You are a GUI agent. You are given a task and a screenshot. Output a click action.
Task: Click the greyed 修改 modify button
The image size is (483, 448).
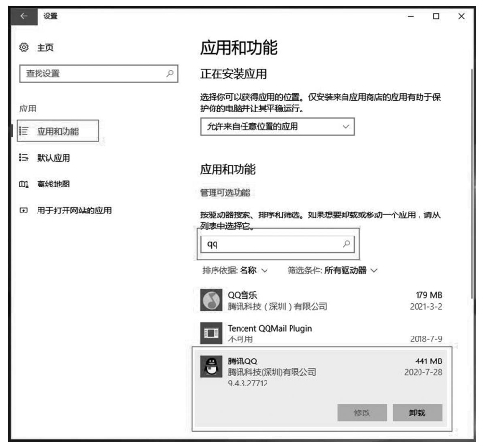coord(362,412)
